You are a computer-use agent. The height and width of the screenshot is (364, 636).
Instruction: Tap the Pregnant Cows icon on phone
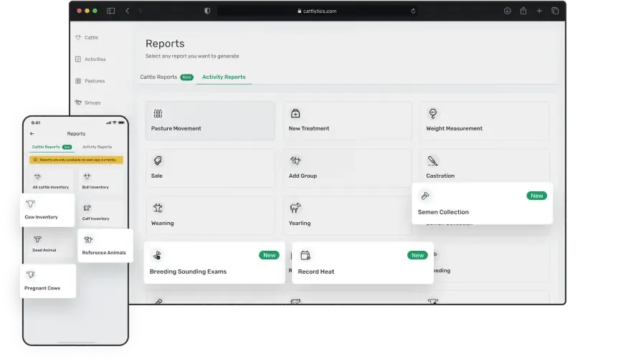click(30, 275)
